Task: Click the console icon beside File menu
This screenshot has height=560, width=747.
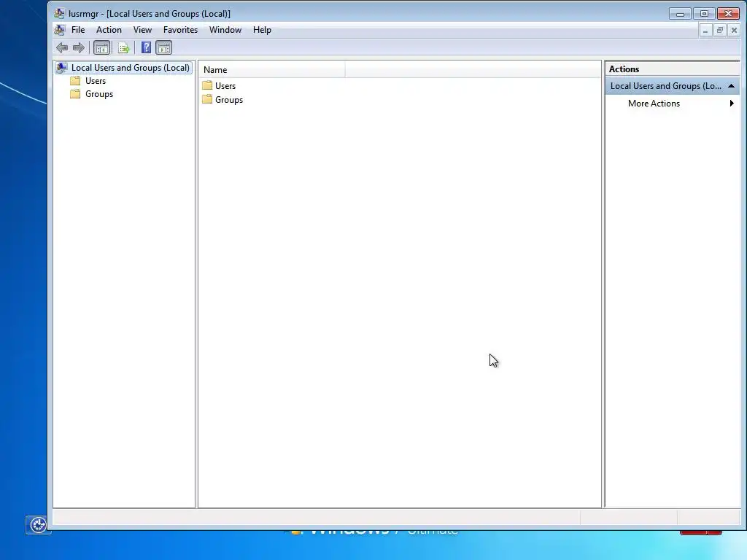Action: (60, 30)
